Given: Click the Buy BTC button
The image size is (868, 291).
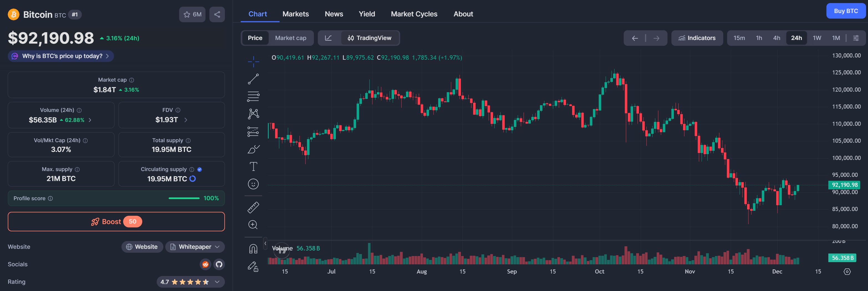Looking at the screenshot, I should click(846, 11).
